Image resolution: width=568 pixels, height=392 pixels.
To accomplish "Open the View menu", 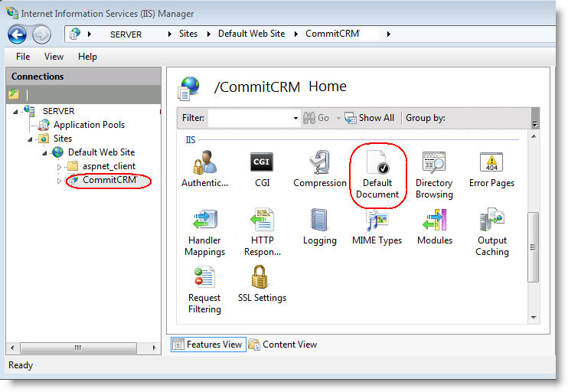I will click(x=54, y=57).
